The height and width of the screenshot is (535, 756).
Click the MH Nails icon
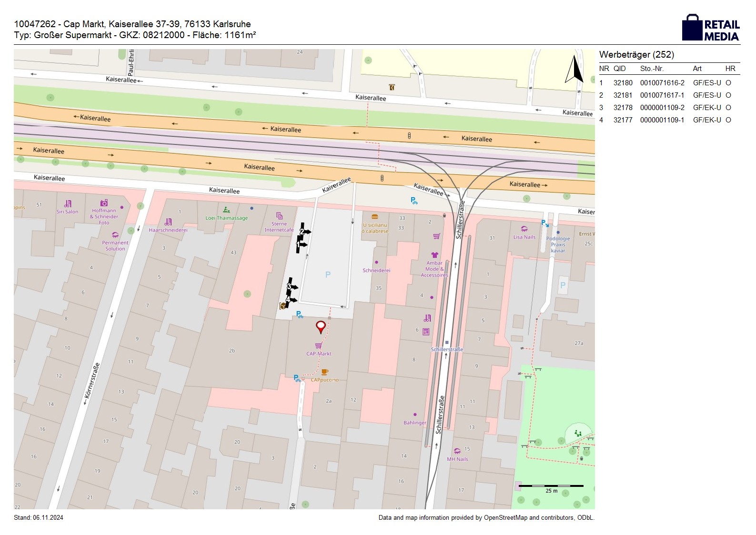(x=457, y=451)
